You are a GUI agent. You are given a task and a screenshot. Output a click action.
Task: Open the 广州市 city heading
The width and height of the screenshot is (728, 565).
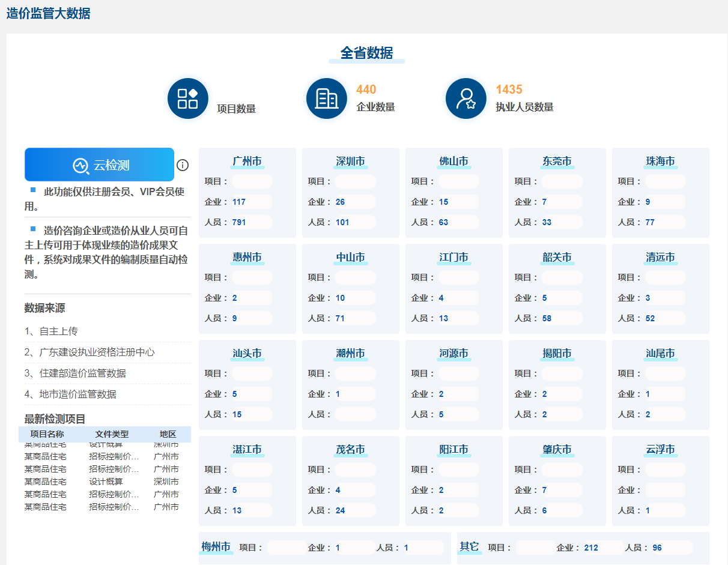click(247, 162)
